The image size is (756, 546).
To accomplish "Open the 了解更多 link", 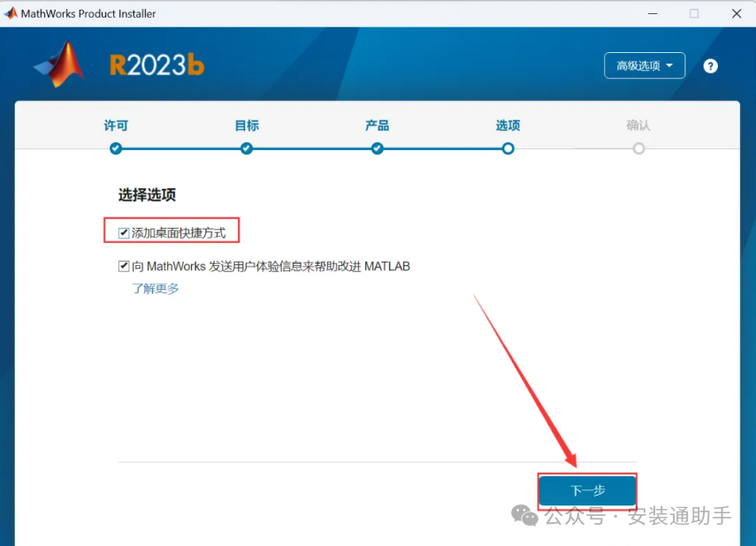I will tap(156, 289).
